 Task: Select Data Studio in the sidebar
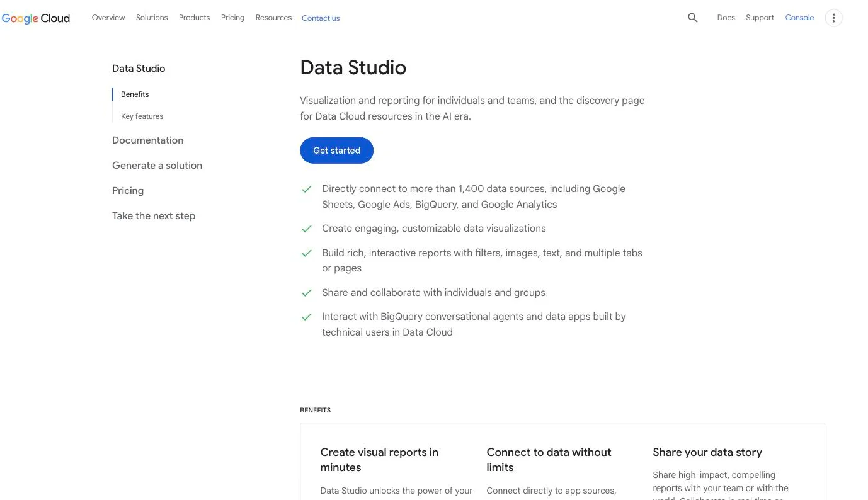coord(139,69)
